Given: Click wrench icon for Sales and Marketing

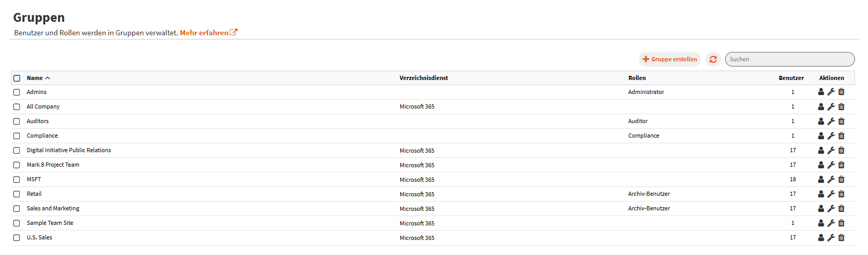Looking at the screenshot, I should pos(831,208).
